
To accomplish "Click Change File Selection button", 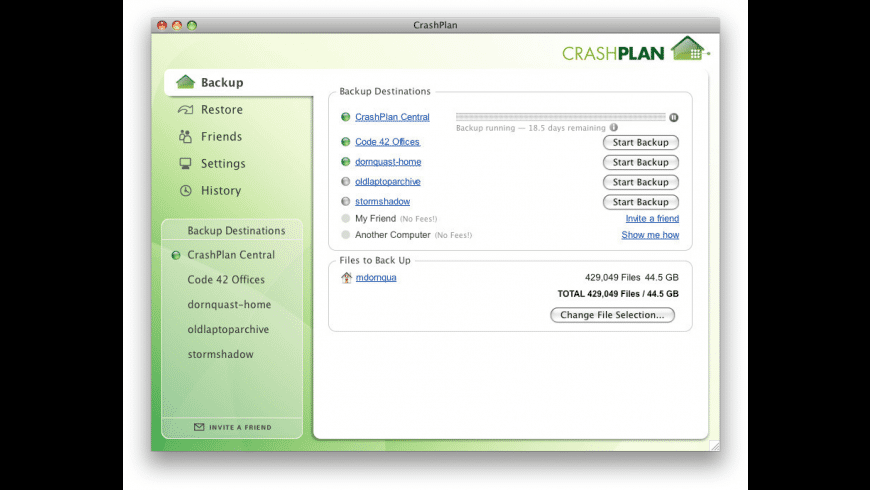I will [x=612, y=315].
